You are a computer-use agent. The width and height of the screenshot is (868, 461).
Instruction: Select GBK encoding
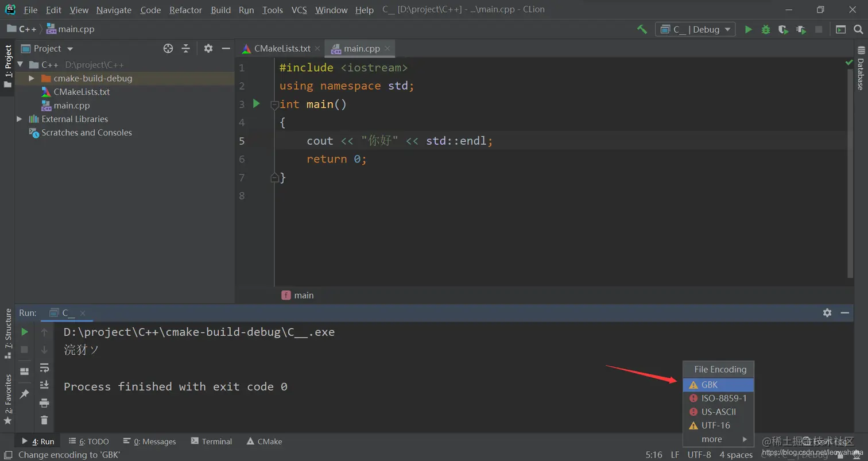click(718, 385)
